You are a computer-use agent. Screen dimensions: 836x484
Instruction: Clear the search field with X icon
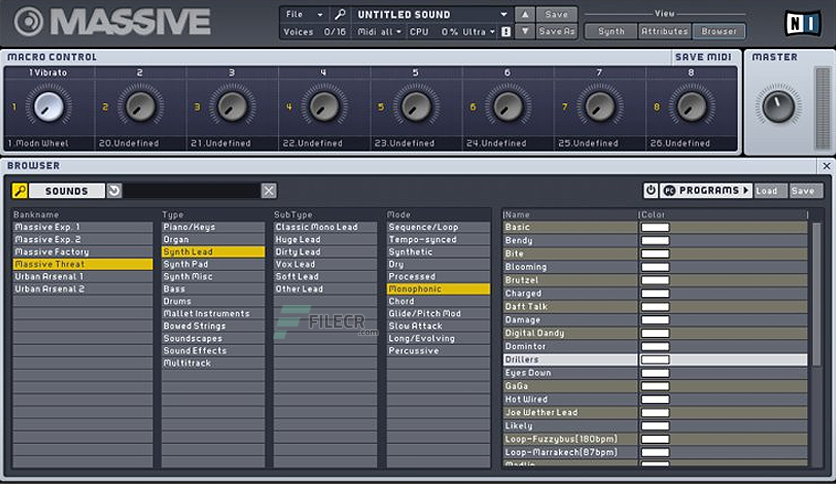[269, 191]
